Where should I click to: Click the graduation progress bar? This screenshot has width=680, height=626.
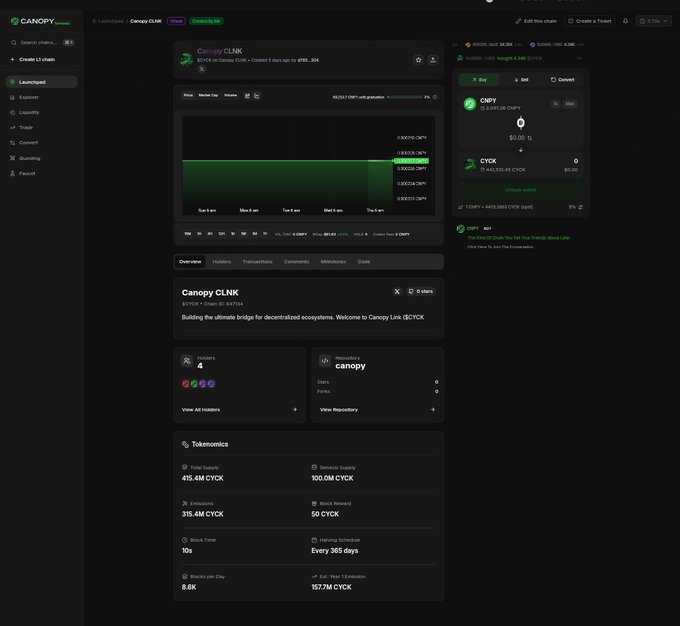coord(404,97)
